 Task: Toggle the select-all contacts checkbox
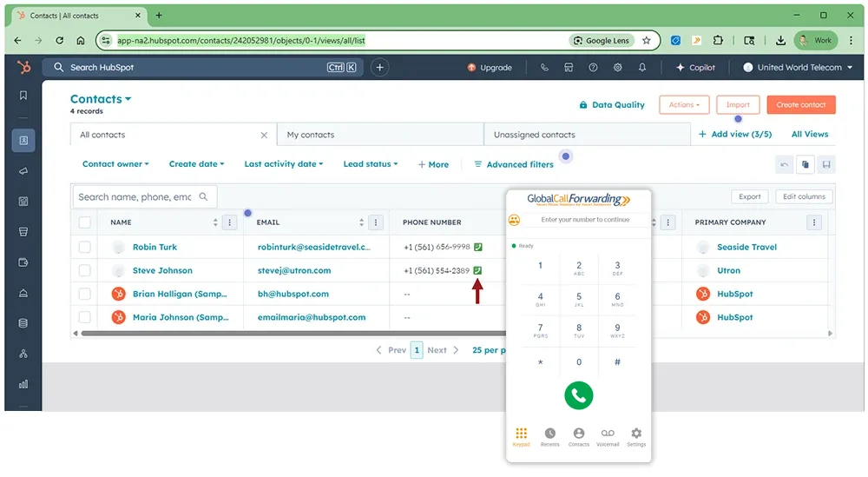point(85,222)
